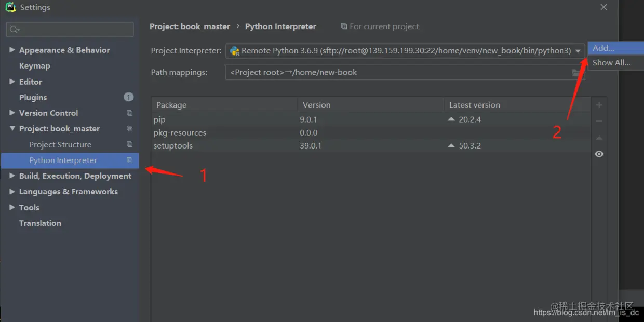
Task: Click the search magnifier icon
Action: pos(15,30)
